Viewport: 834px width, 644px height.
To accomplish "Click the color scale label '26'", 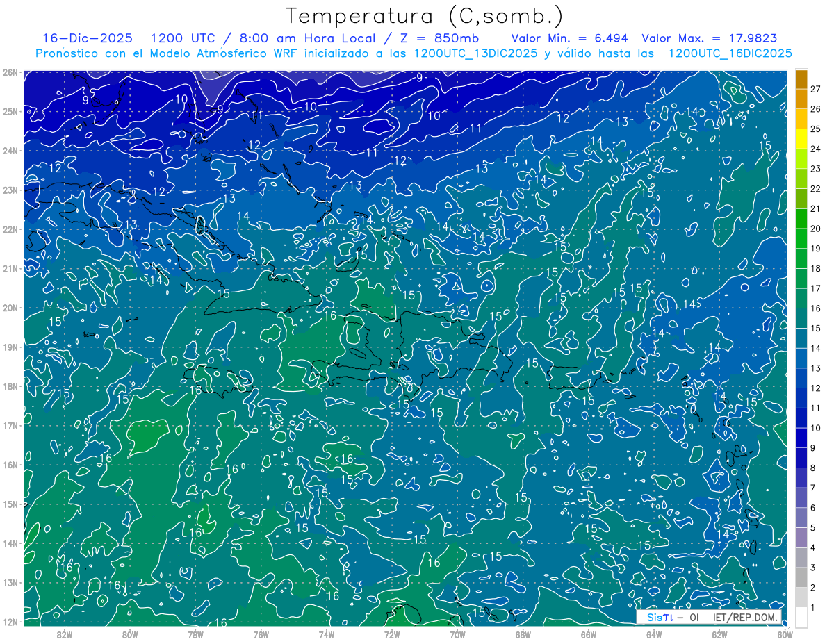I will (815, 109).
